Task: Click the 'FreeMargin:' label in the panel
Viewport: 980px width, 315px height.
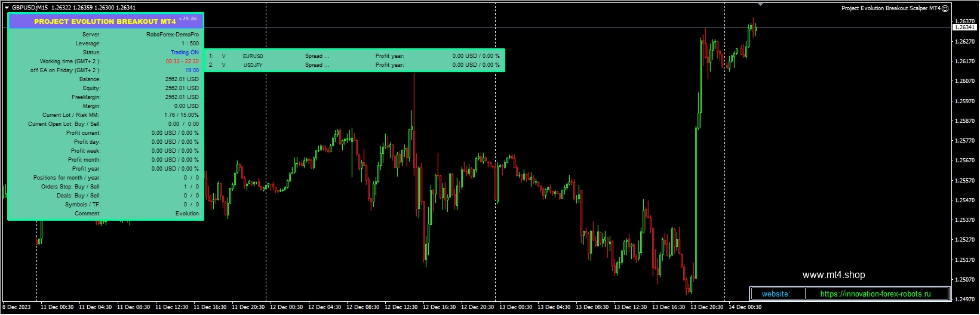Action: pyautogui.click(x=86, y=97)
